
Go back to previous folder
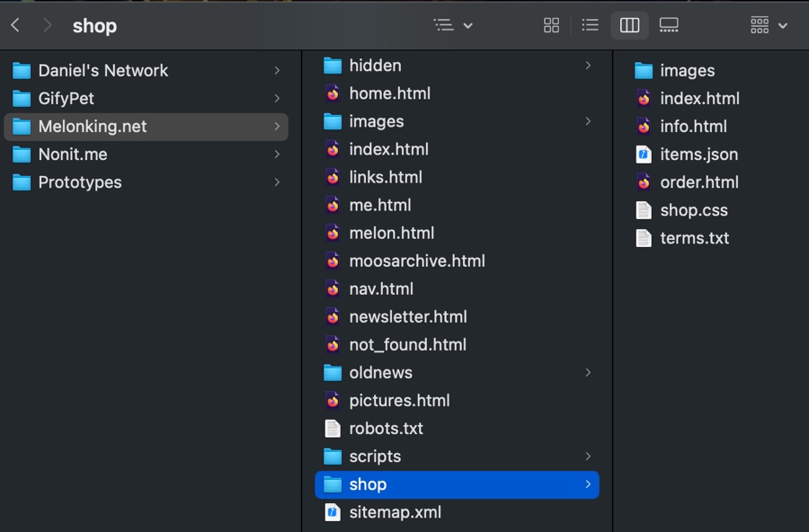(x=15, y=26)
